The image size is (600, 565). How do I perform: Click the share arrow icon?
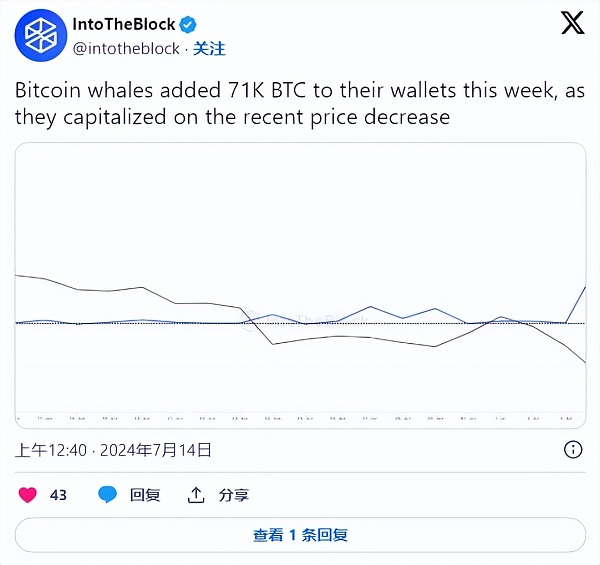[x=196, y=494]
